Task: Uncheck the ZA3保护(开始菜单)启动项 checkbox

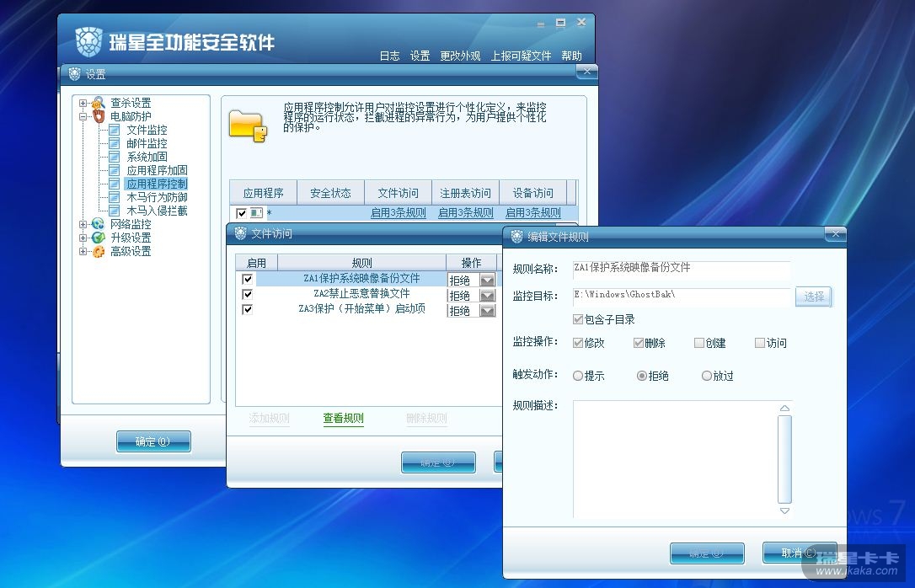Action: click(x=248, y=309)
